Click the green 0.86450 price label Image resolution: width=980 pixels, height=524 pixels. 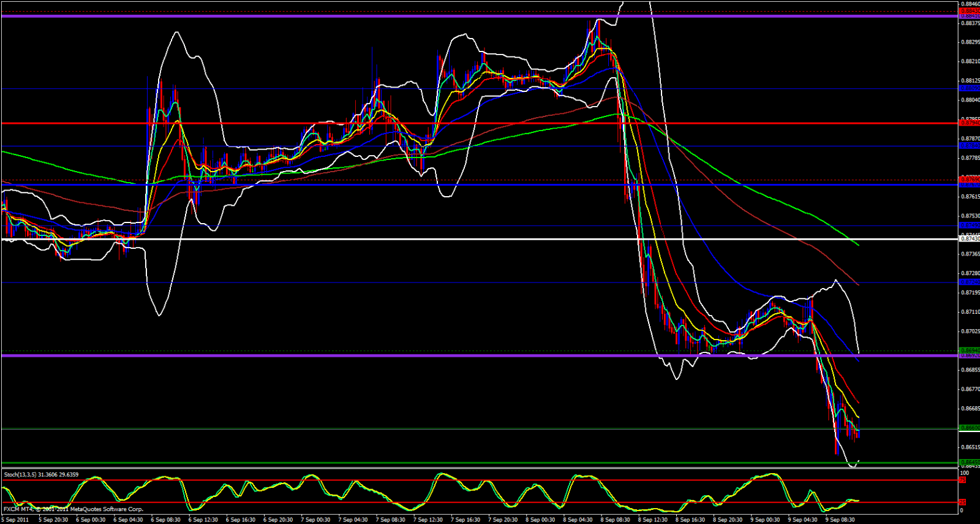(969, 462)
